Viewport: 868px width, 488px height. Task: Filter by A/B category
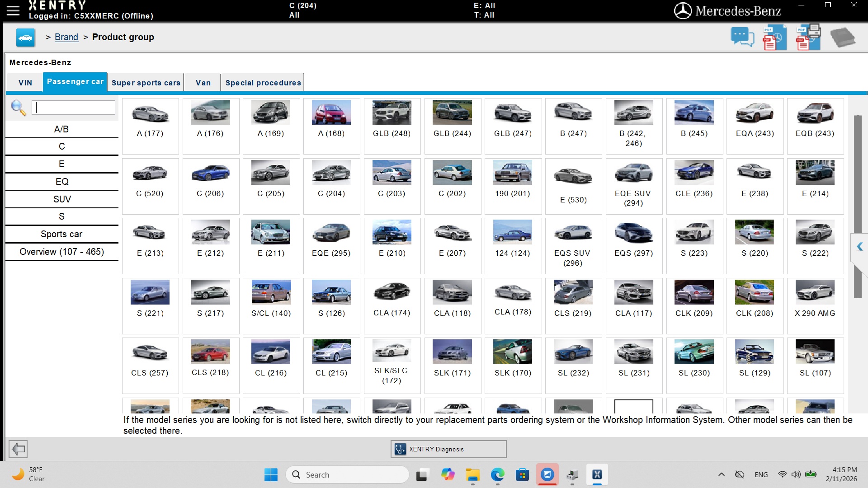[61, 129]
